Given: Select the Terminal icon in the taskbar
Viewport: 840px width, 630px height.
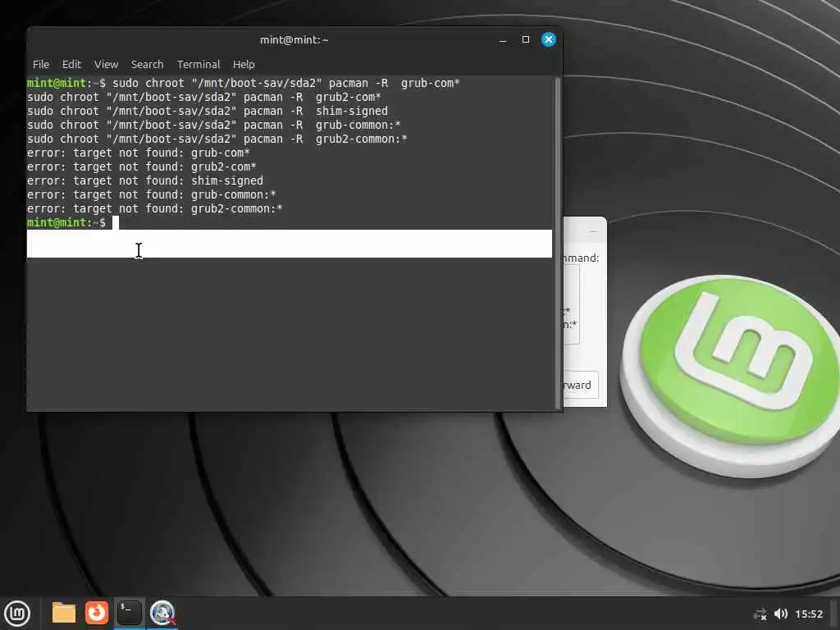Looking at the screenshot, I should 129,613.
